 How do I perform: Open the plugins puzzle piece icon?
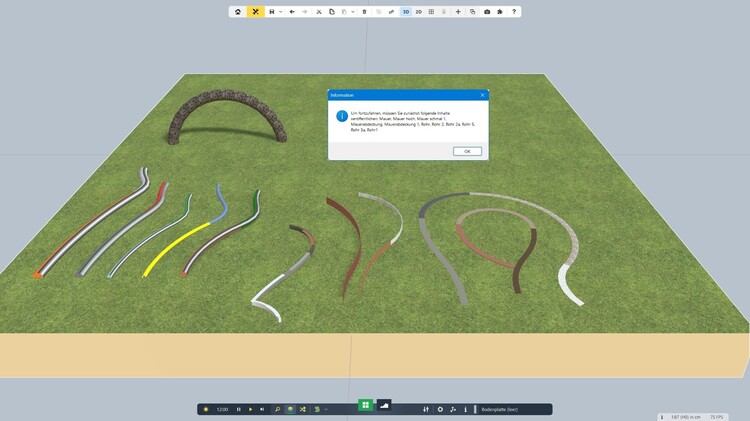(500, 11)
